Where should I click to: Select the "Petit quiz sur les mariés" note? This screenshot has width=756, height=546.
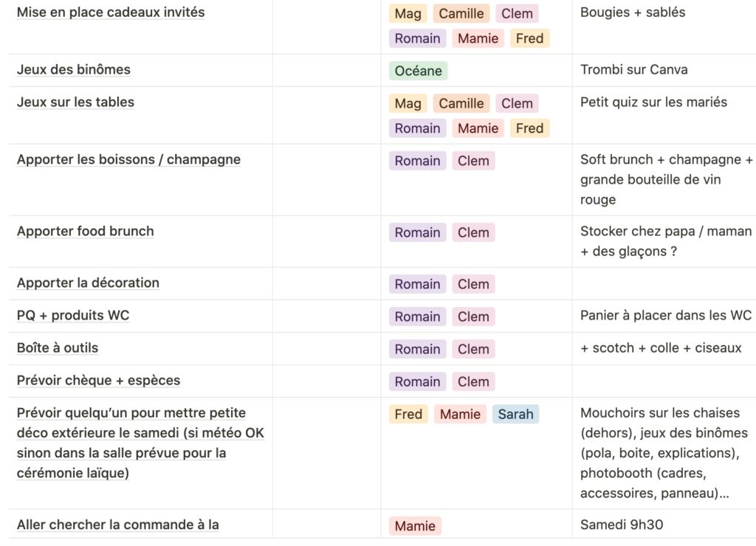(653, 103)
